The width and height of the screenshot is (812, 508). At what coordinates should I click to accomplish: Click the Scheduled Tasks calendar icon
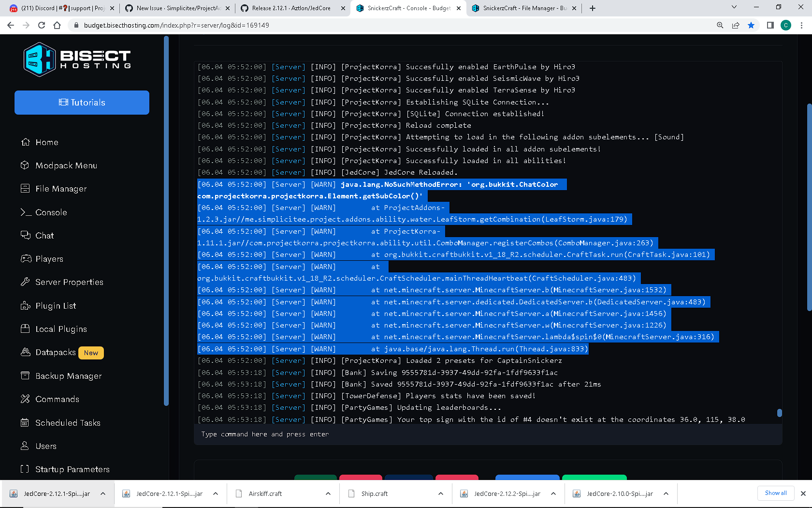[25, 422]
